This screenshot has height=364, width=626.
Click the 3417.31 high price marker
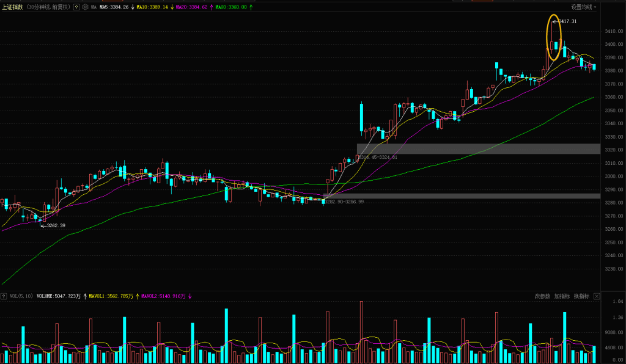(x=568, y=21)
